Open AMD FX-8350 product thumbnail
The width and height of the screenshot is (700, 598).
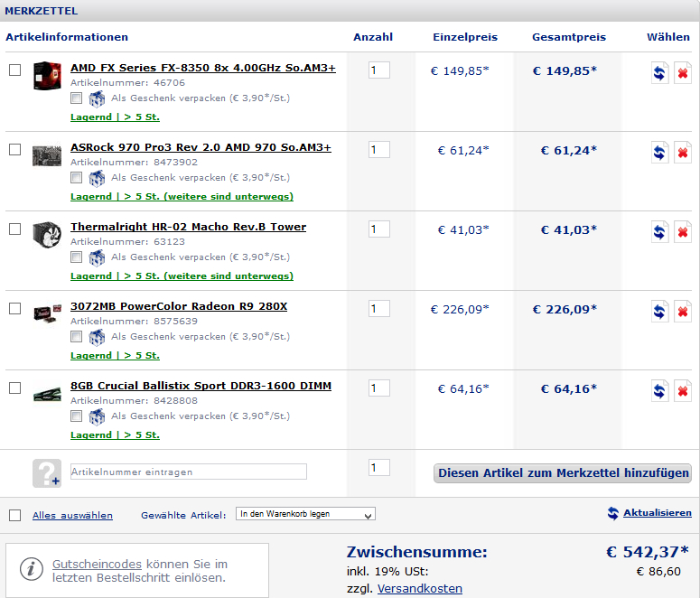point(47,76)
